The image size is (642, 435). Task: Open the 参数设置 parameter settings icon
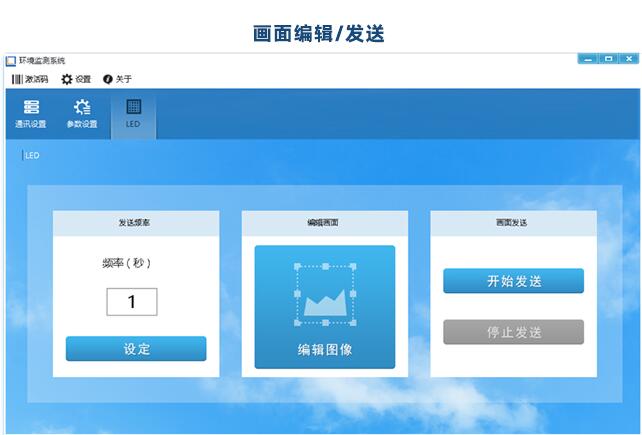pyautogui.click(x=82, y=107)
